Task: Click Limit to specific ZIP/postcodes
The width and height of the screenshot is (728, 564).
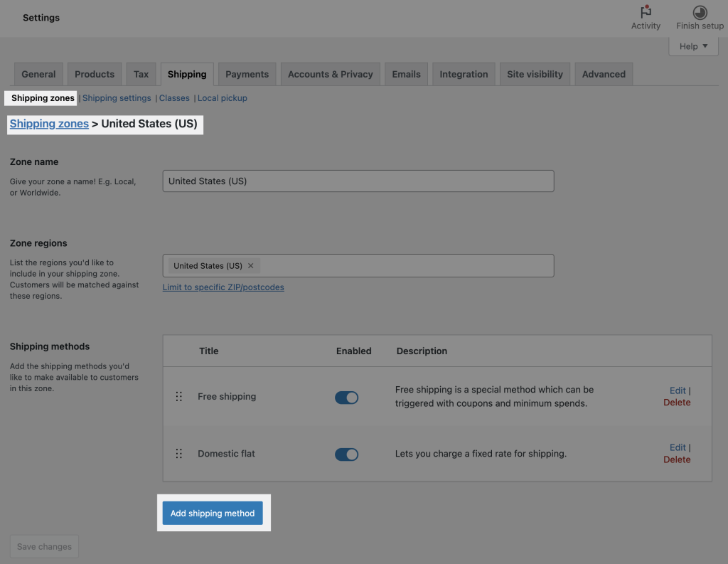Action: pyautogui.click(x=223, y=287)
